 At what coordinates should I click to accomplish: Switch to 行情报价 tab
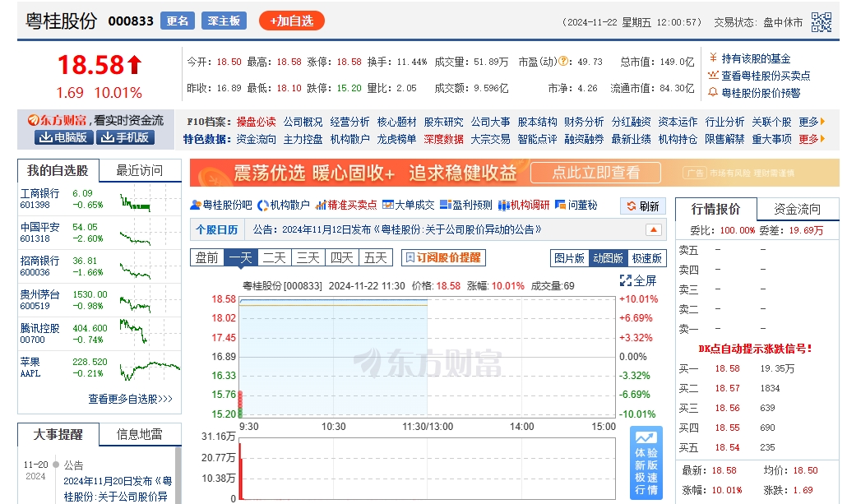tap(715, 209)
